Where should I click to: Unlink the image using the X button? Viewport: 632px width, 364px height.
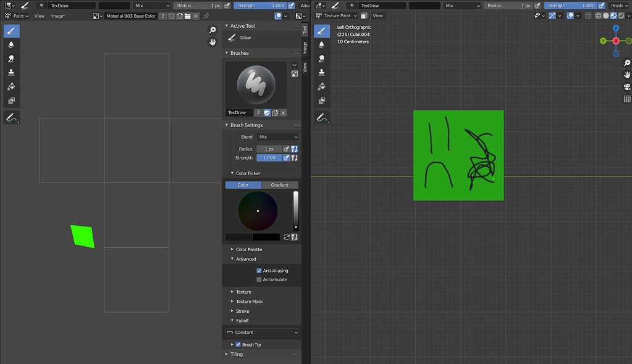195,16
